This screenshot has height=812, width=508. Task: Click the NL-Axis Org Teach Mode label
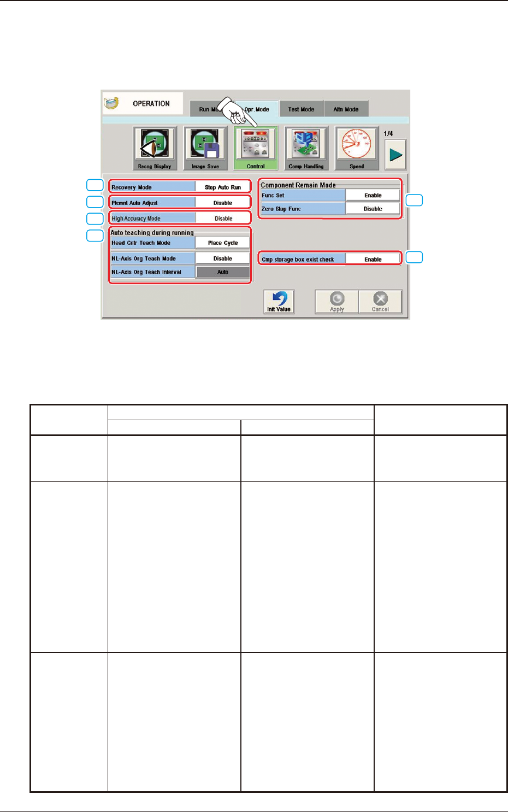point(153,258)
